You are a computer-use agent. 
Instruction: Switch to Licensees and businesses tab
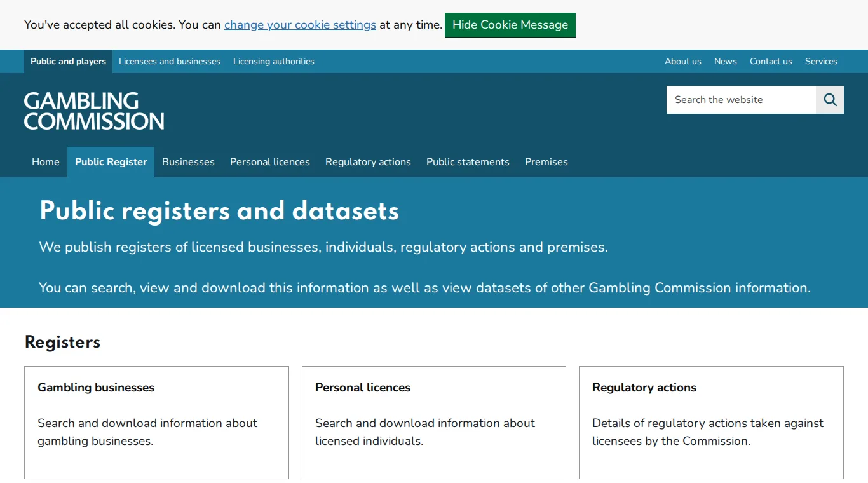(170, 62)
